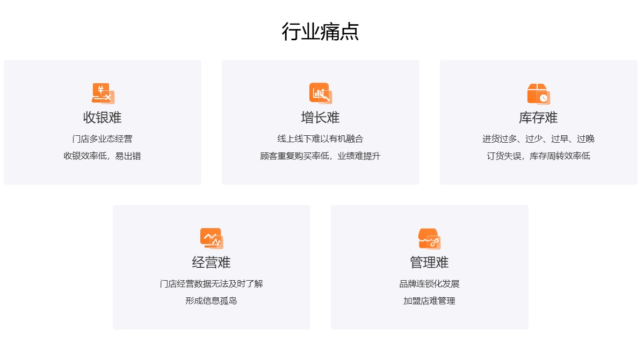Click the text 线上线下难以有机融合

point(320,139)
